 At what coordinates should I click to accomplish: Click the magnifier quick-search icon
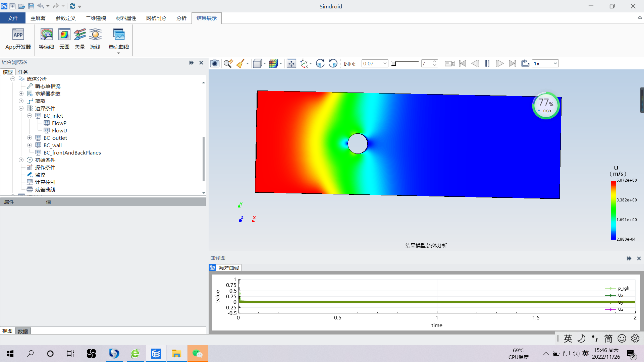pos(228,63)
